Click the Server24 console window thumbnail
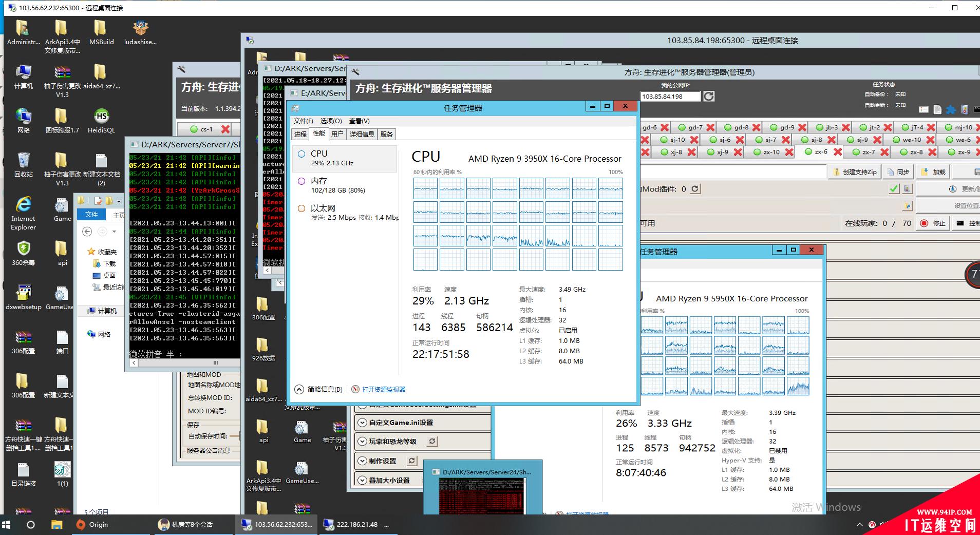 coord(482,487)
